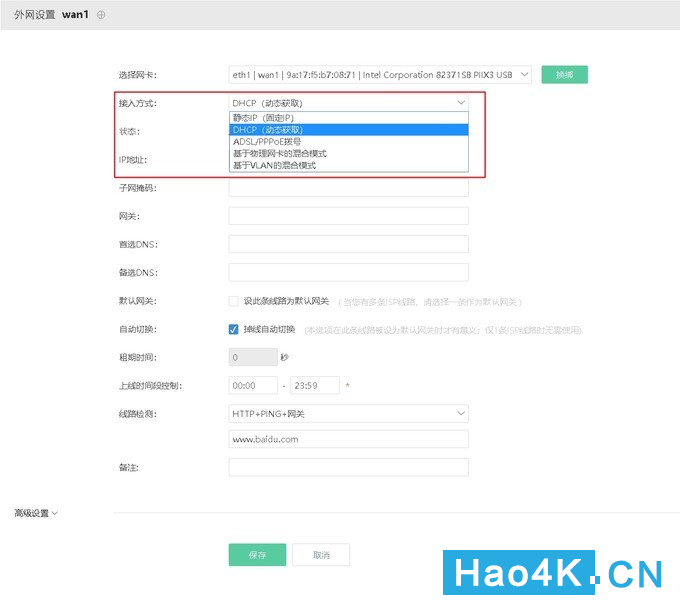Click the green save (保存) button
Image resolution: width=680 pixels, height=600 pixels.
click(x=258, y=555)
